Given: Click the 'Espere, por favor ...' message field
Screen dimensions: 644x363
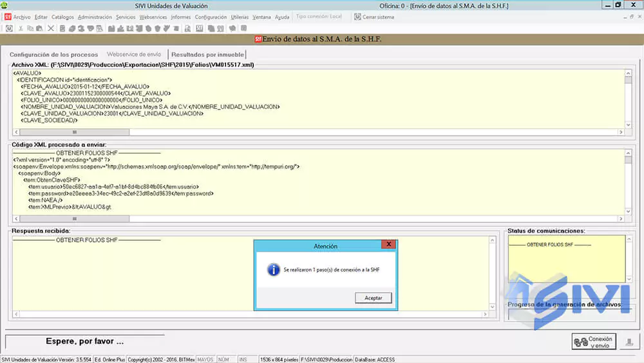Looking at the screenshot, I should tap(85, 341).
